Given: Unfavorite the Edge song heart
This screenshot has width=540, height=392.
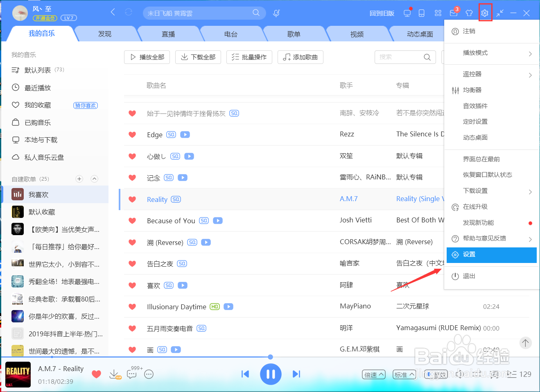Looking at the screenshot, I should (132, 134).
